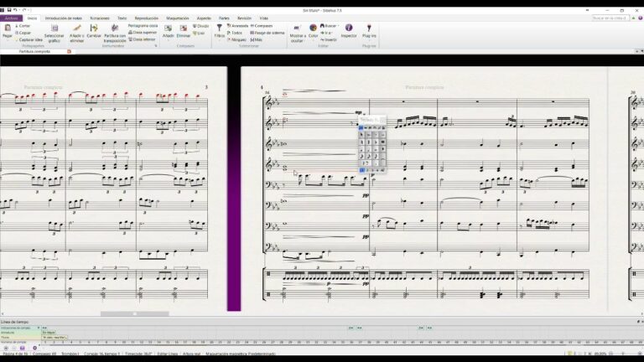The height and width of the screenshot is (362, 644).
Task: Select the first keypad layout tab
Action: pos(361,127)
